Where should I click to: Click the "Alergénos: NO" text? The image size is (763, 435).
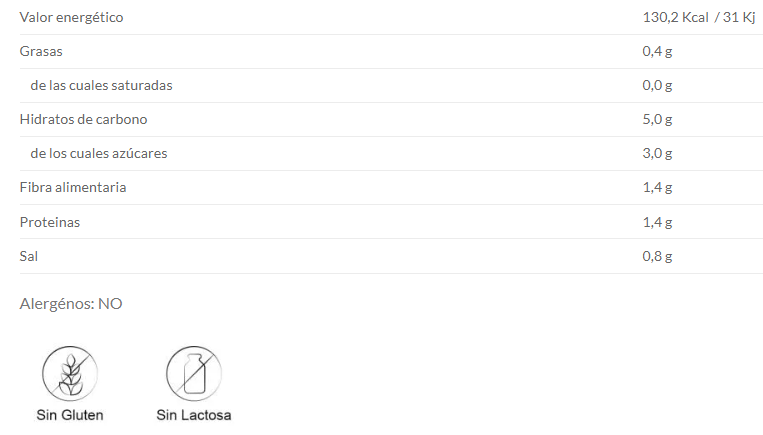71,303
